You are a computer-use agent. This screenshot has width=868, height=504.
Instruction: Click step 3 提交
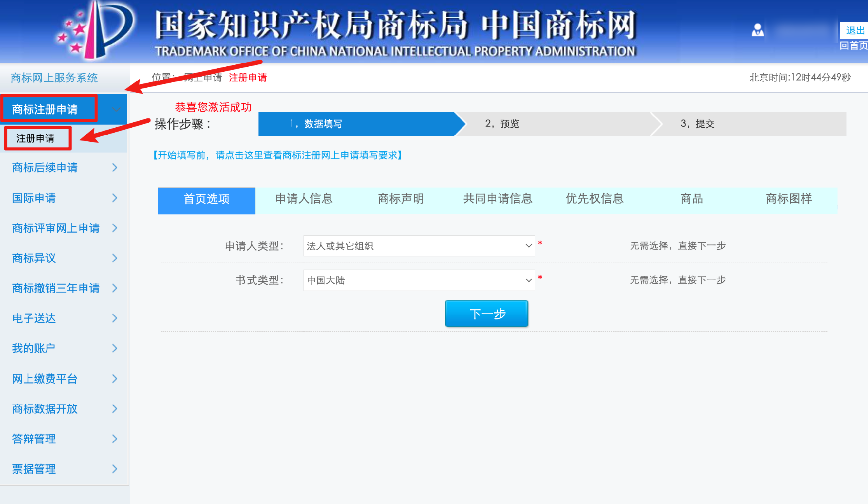pyautogui.click(x=749, y=124)
